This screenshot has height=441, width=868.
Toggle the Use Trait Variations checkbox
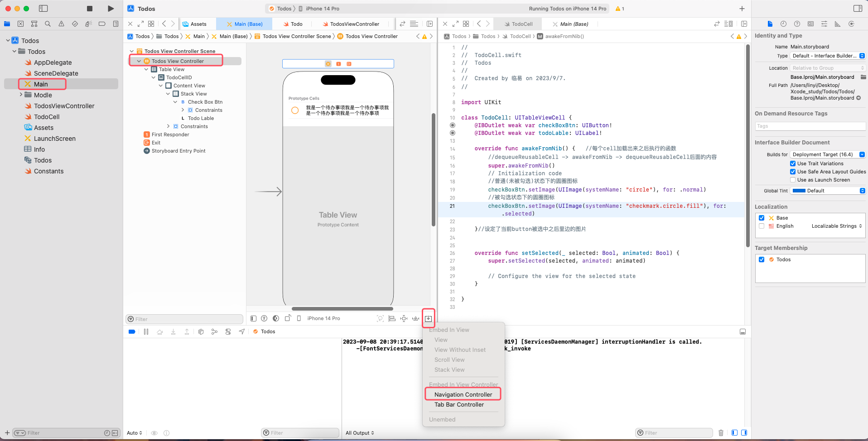[793, 163]
